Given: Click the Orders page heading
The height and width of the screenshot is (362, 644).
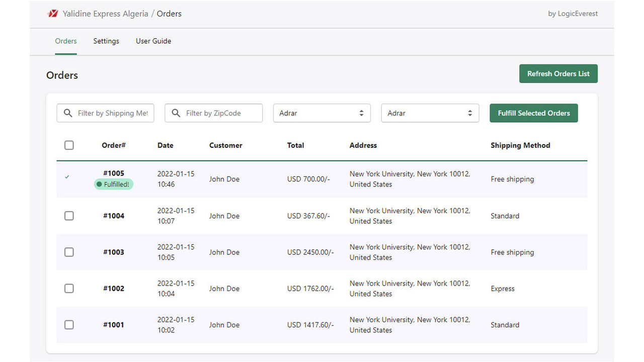Looking at the screenshot, I should 62,75.
